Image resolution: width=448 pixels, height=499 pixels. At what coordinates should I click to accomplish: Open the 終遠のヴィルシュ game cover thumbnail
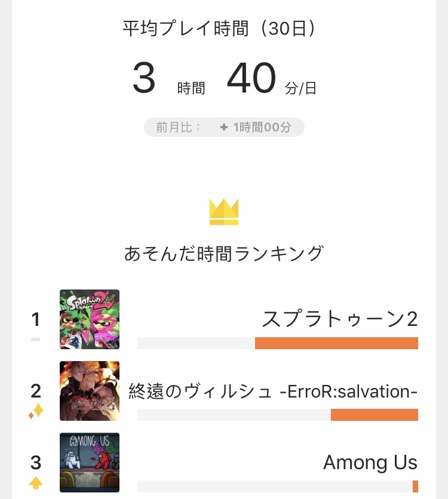point(90,391)
